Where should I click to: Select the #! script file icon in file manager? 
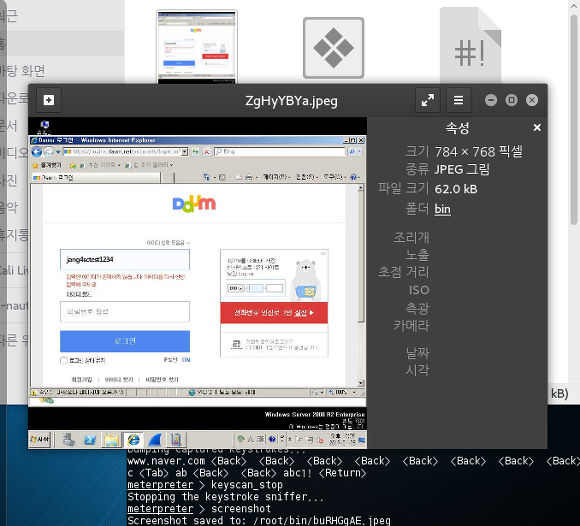pyautogui.click(x=470, y=46)
